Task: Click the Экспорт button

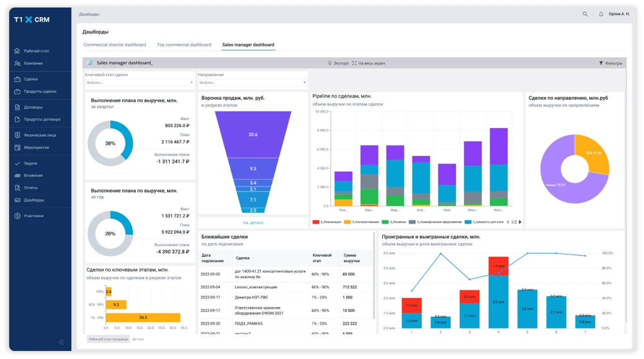Action: (339, 63)
